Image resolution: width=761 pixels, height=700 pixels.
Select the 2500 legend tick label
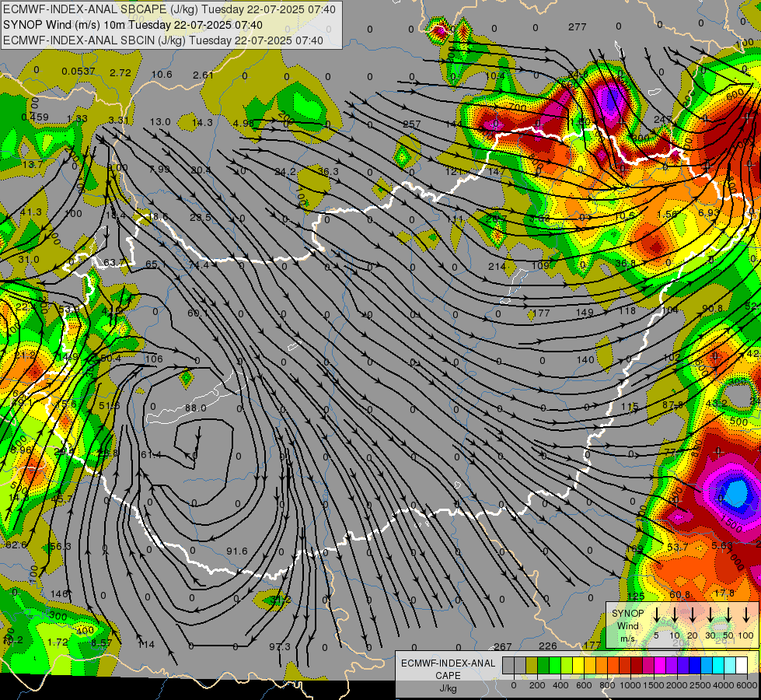[x=700, y=685]
